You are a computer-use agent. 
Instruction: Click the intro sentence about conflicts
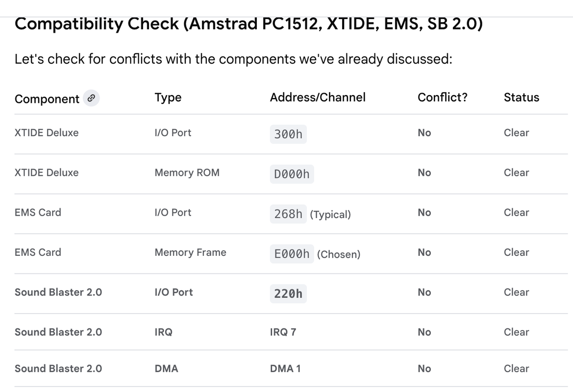tap(233, 59)
